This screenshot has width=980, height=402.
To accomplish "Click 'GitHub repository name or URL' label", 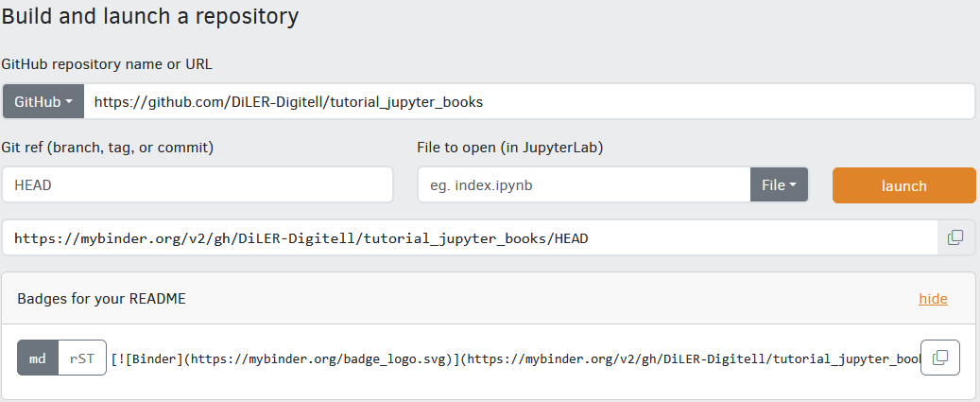I will coord(107,63).
